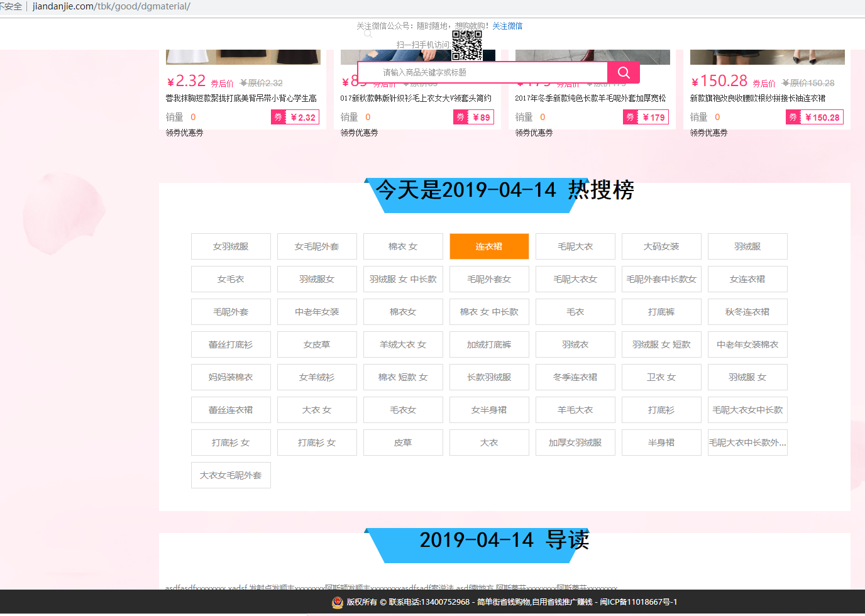Open the 蕾丝连衣裙 keyword tag
Viewport: 865px width, 616px height.
pos(231,410)
